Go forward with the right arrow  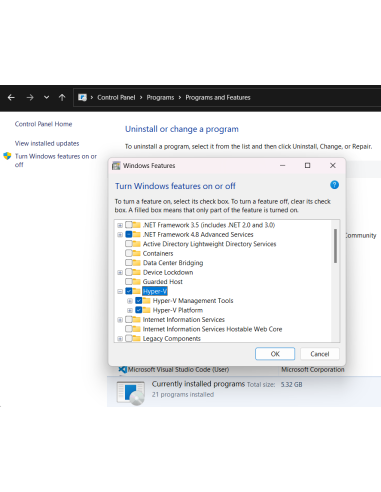tap(30, 97)
